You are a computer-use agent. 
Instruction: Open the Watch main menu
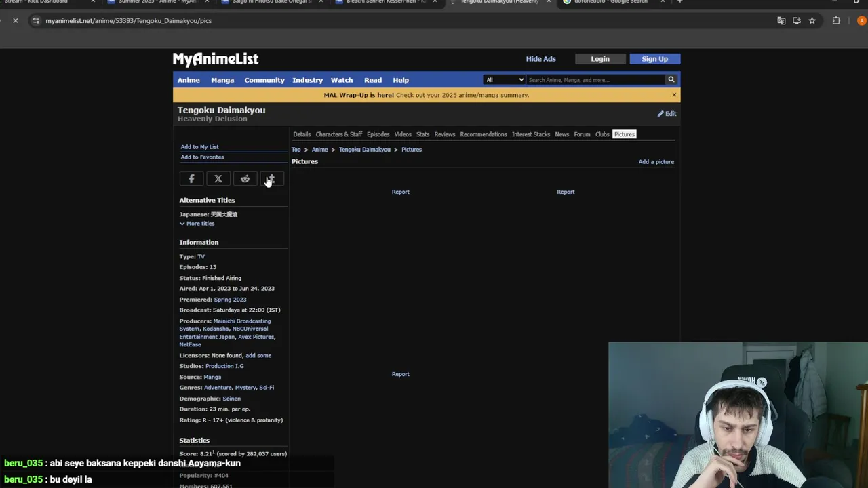342,80
